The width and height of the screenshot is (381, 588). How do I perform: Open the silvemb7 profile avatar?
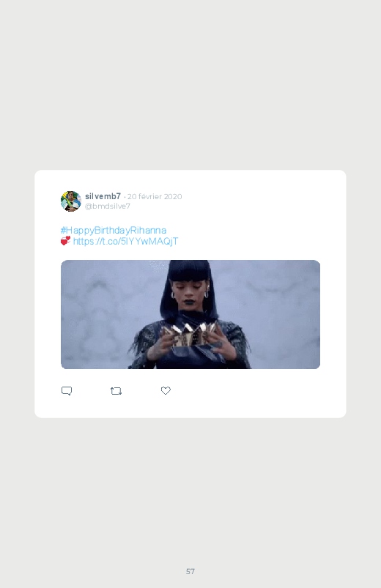71,201
